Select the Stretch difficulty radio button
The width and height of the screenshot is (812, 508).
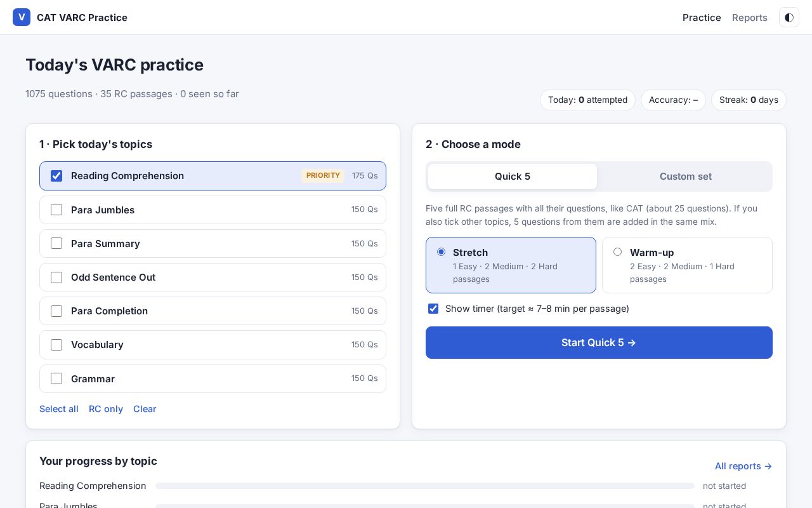(441, 252)
